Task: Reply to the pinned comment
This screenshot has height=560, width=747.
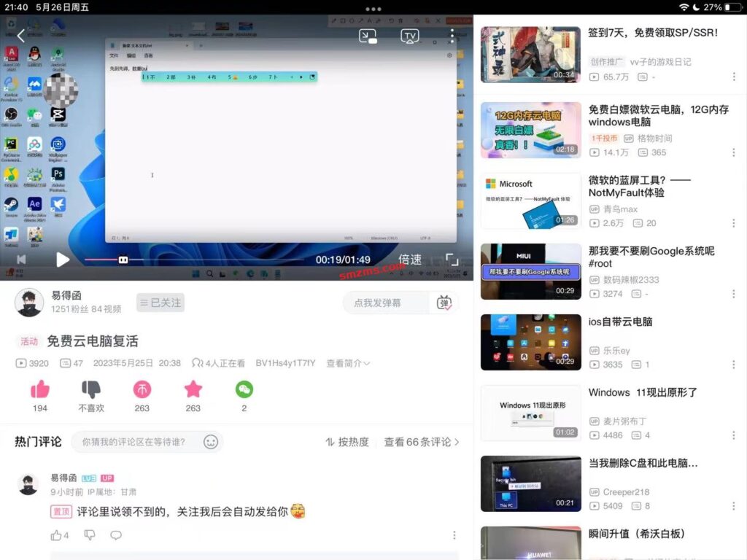Action: tap(116, 535)
